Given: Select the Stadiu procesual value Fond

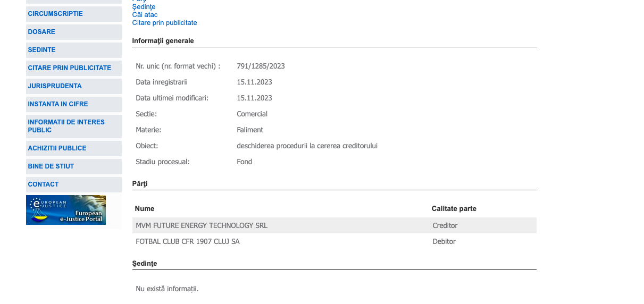Looking at the screenshot, I should [x=244, y=162].
